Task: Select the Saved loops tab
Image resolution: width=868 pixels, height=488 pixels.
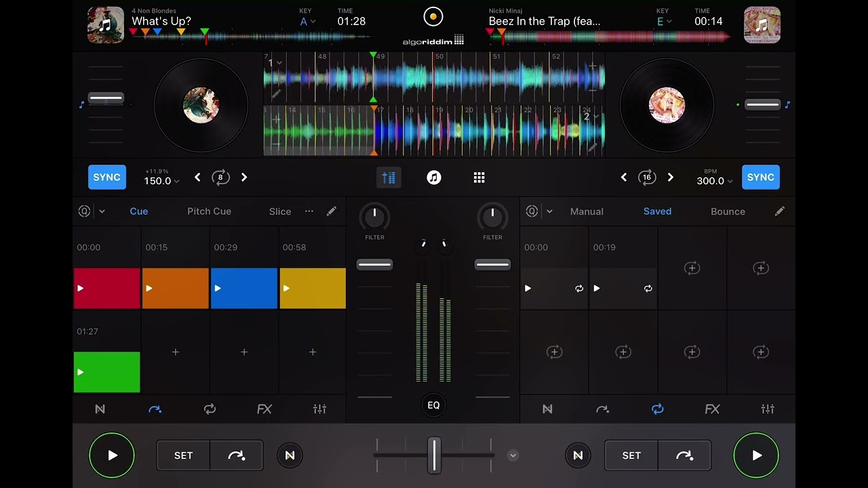Action: 657,211
